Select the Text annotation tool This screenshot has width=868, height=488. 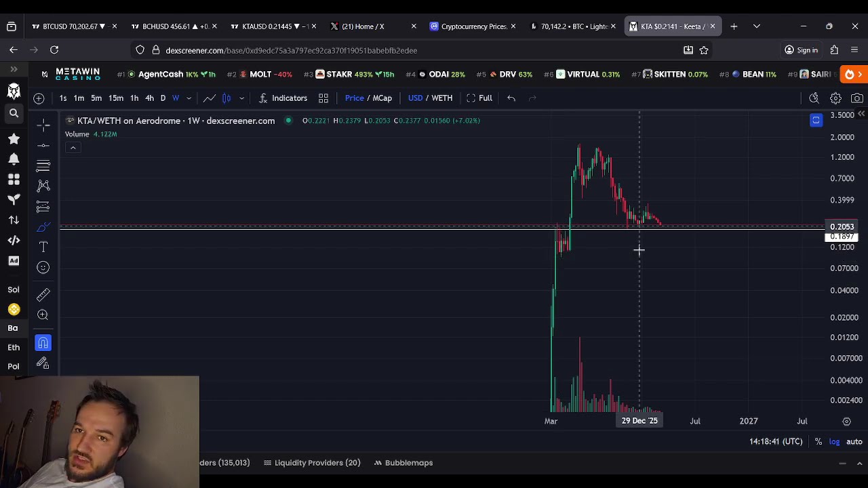[x=43, y=247]
